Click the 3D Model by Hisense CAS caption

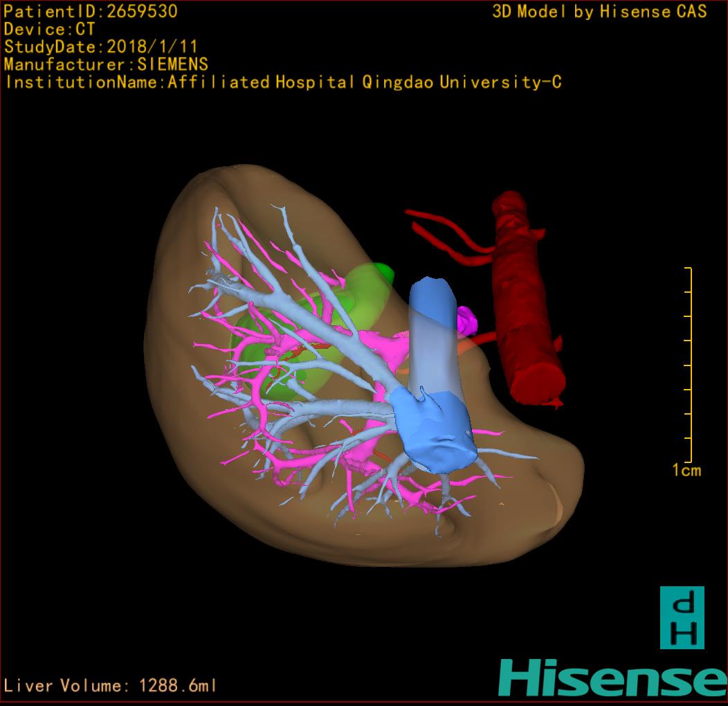click(x=599, y=11)
